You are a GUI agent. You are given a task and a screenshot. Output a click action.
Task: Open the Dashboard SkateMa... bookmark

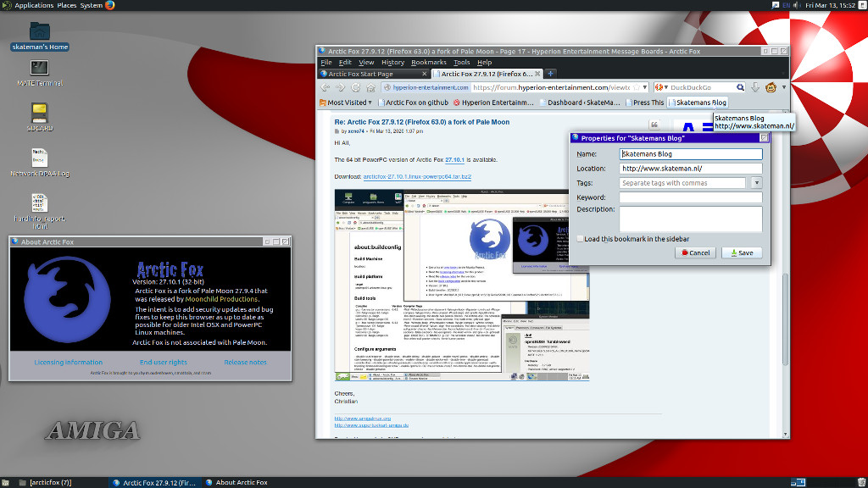[580, 103]
